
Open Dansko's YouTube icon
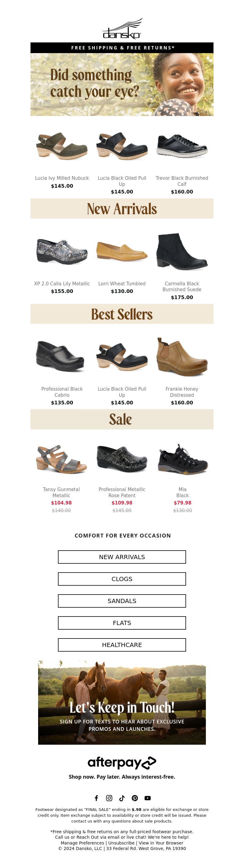[x=147, y=798]
